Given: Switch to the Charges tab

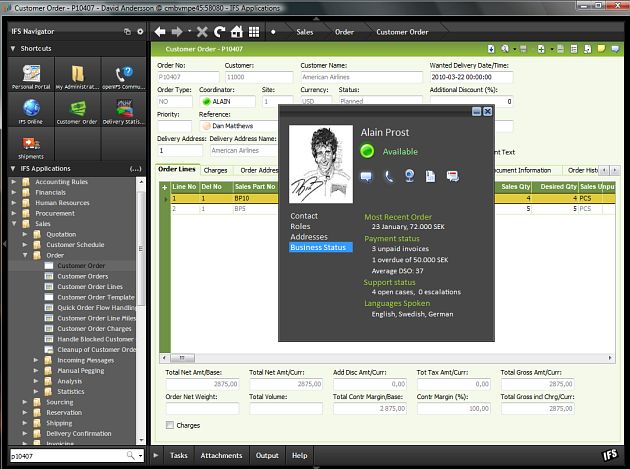Looking at the screenshot, I should point(215,170).
